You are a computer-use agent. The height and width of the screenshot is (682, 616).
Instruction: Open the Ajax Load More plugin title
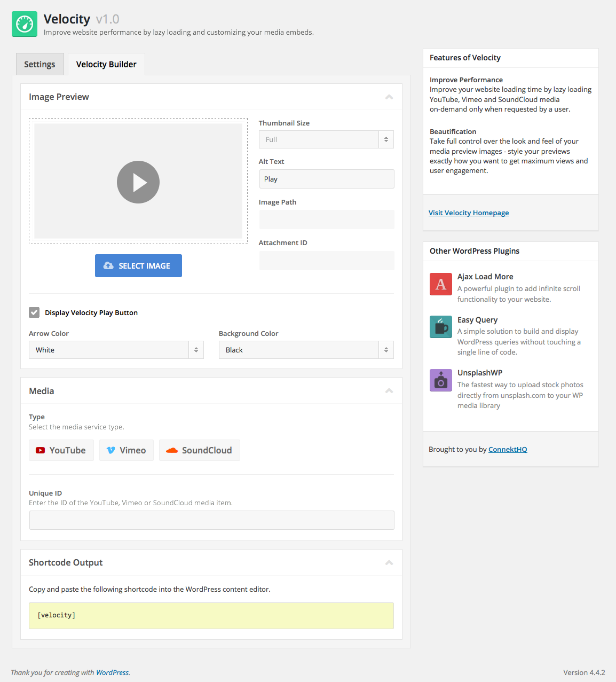[485, 277]
